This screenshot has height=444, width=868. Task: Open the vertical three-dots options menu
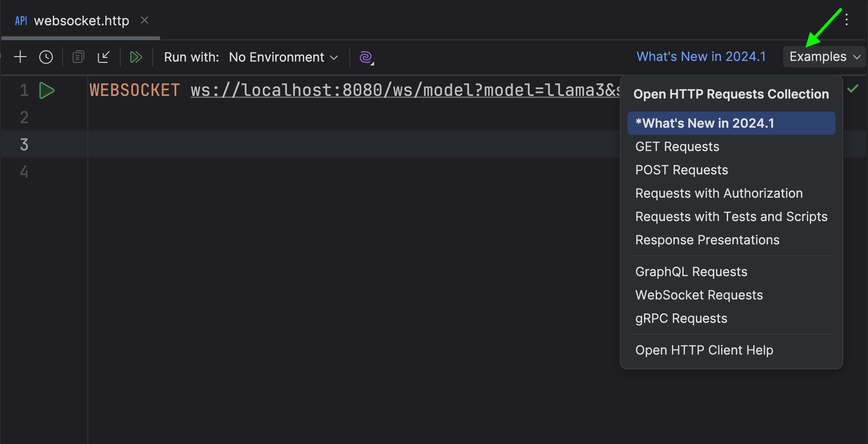pyautogui.click(x=846, y=19)
